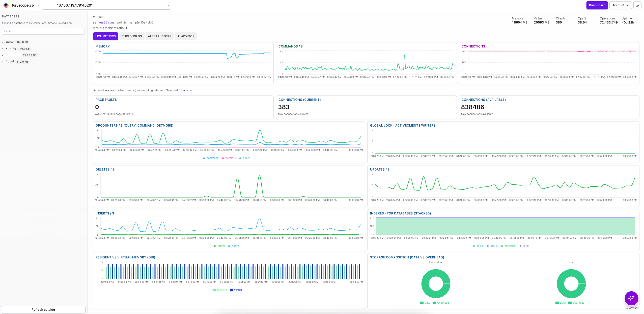The height and width of the screenshot is (314, 644).
Task: Open the floating AI advisor sparkle button
Action: coord(631,298)
